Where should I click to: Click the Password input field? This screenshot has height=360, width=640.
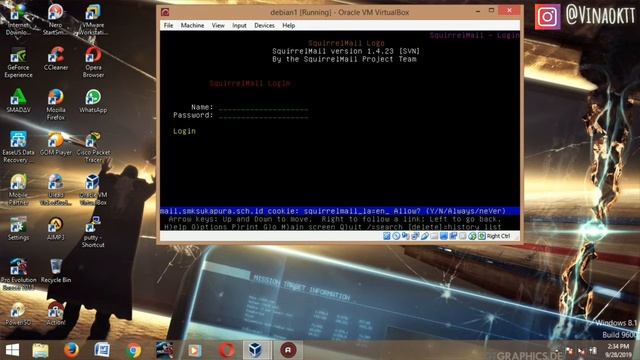263,116
